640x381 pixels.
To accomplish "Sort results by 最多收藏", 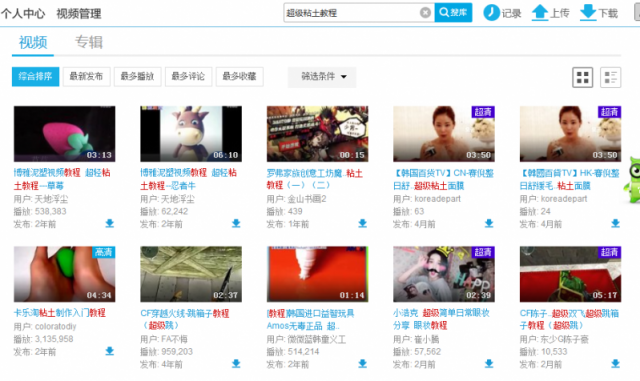I will point(240,76).
